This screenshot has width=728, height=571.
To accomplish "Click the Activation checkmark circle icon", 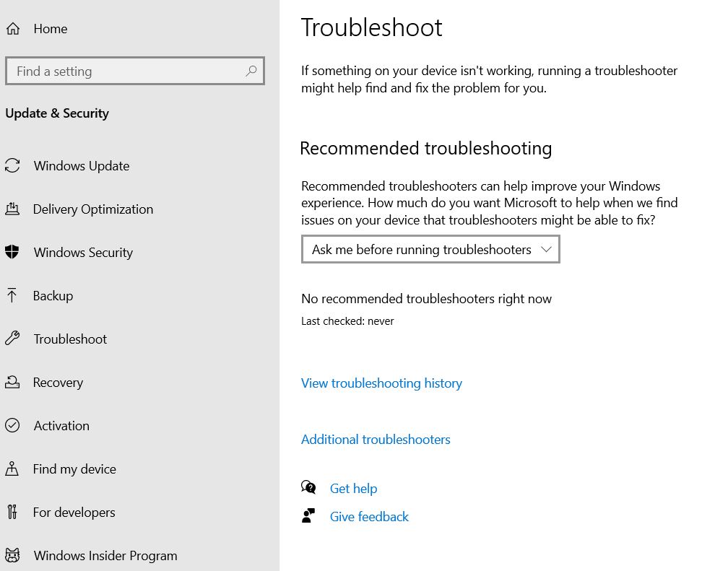I will 12,425.
